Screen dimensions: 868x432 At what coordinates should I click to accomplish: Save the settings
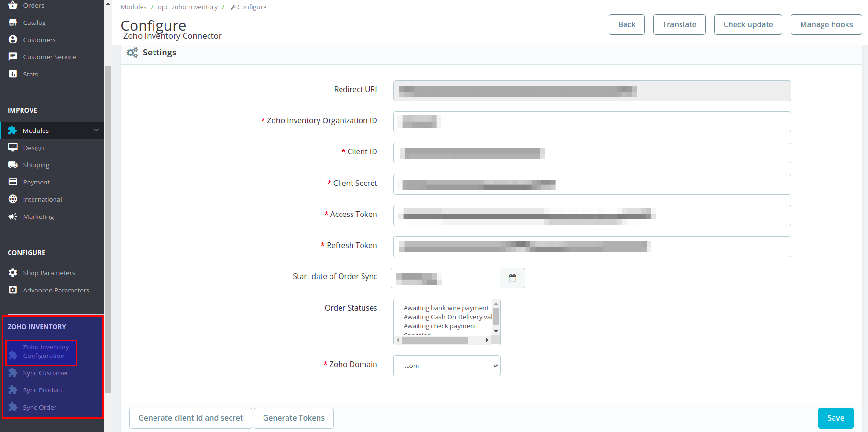pyautogui.click(x=835, y=418)
